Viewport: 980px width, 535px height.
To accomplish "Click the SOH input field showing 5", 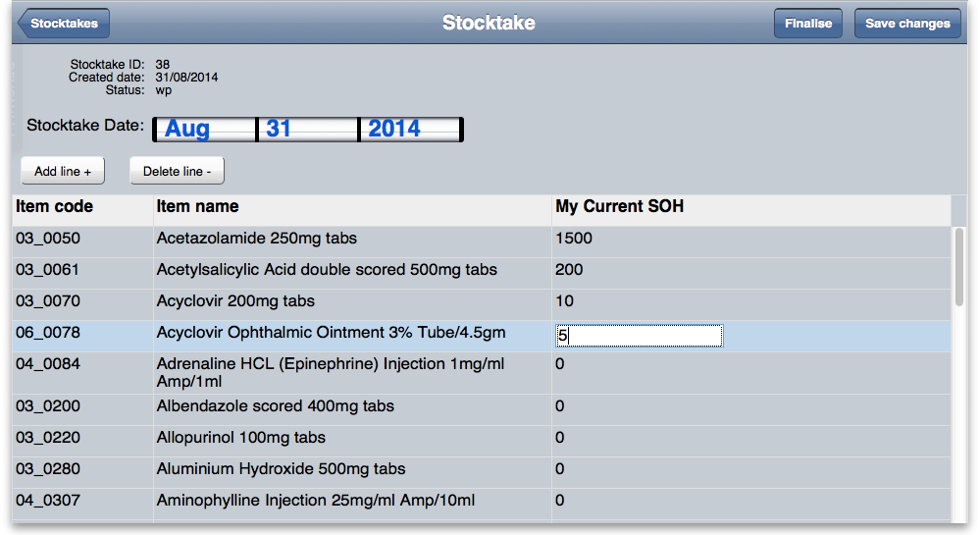I will (x=639, y=336).
